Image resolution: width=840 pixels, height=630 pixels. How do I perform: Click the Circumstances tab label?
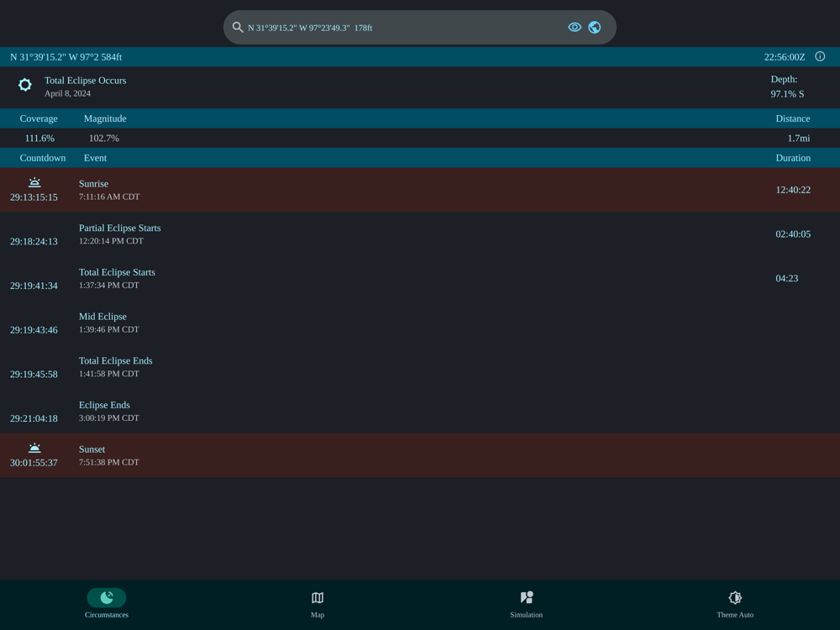107,615
